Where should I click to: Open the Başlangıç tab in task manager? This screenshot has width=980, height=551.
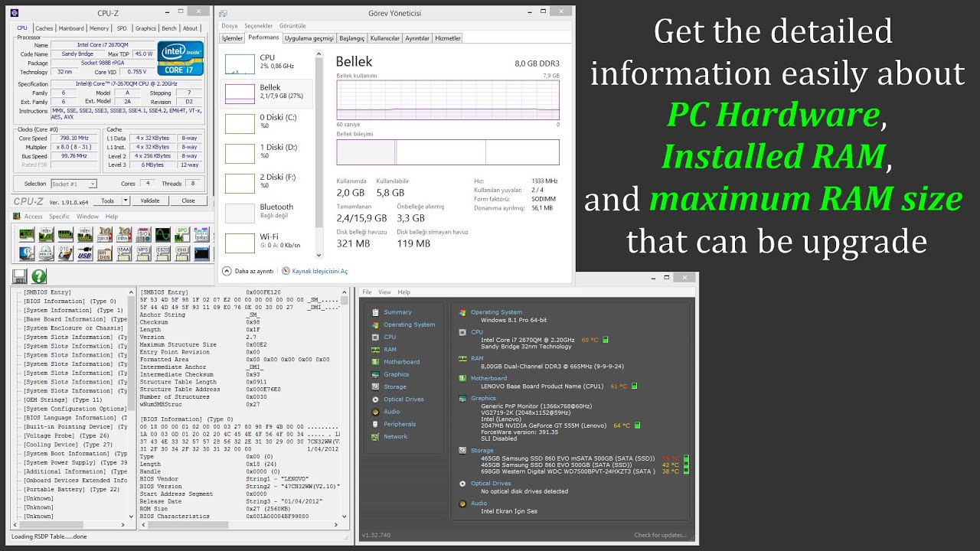[352, 38]
